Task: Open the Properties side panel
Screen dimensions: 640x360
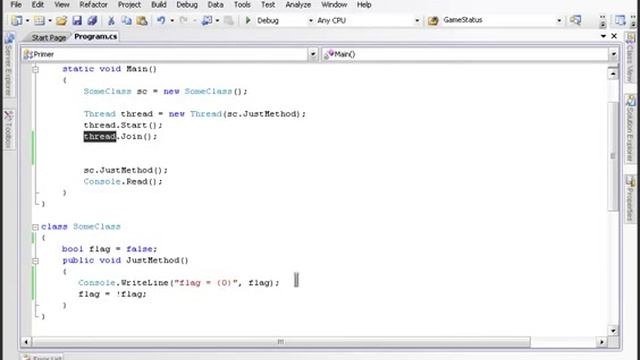Action: [631, 199]
